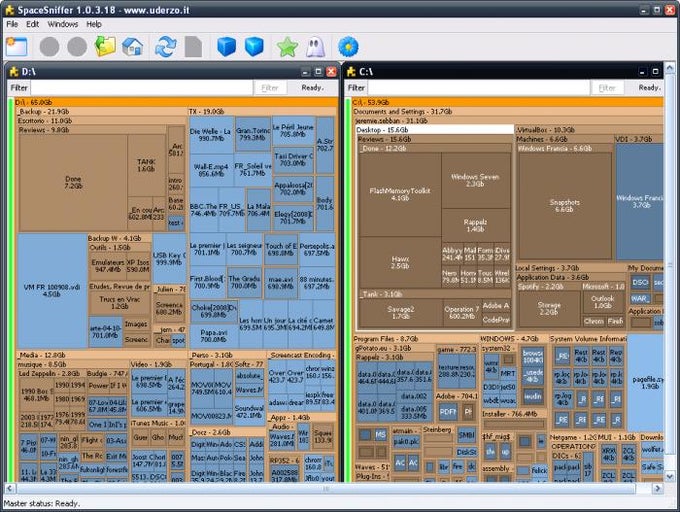Click the Filter button in C:\ window

(x=607, y=88)
